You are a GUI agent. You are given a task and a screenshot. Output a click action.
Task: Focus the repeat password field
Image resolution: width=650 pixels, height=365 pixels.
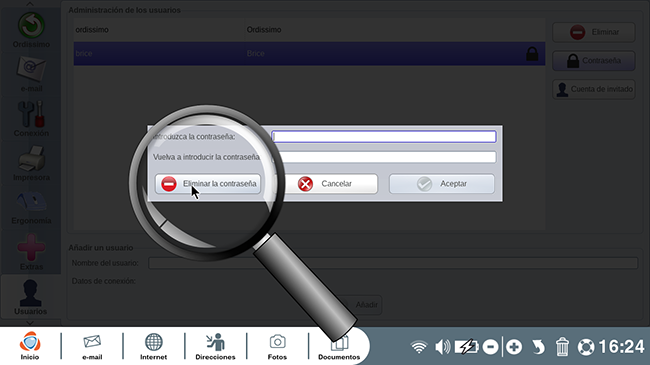click(x=384, y=157)
